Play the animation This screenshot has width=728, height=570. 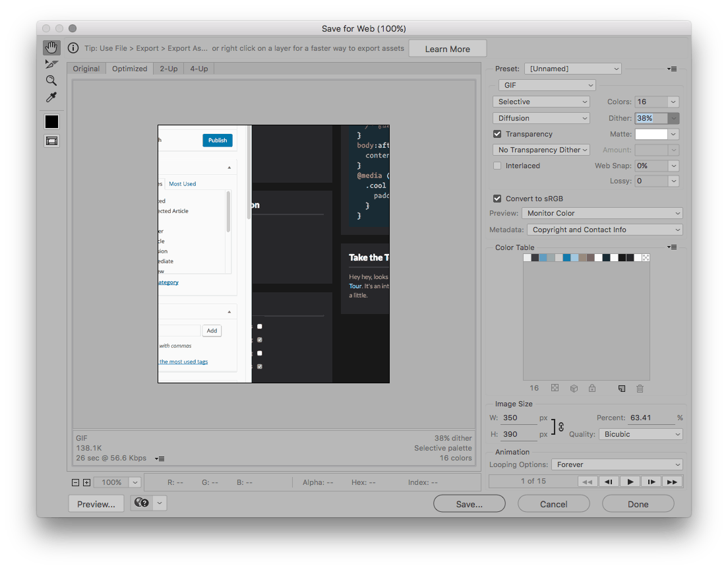pyautogui.click(x=630, y=482)
